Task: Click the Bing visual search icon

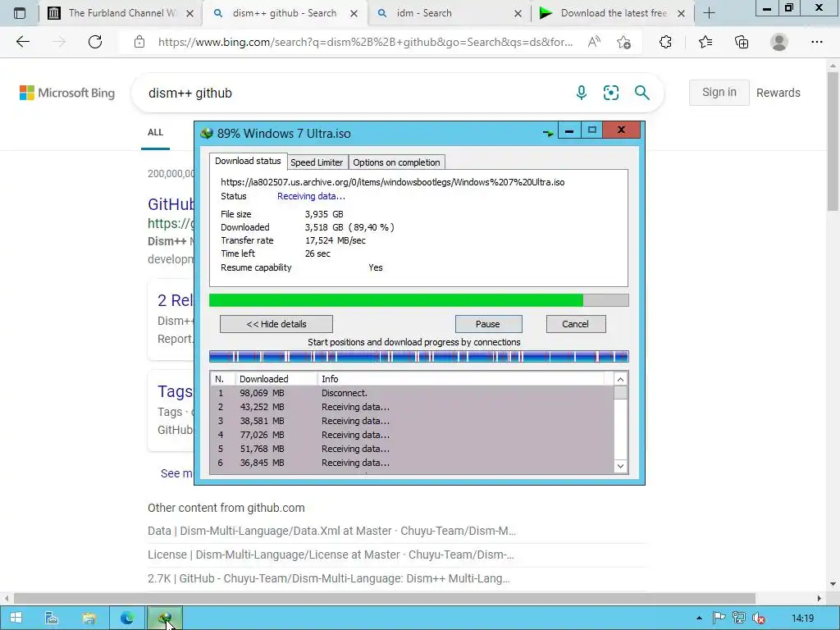Action: click(610, 93)
